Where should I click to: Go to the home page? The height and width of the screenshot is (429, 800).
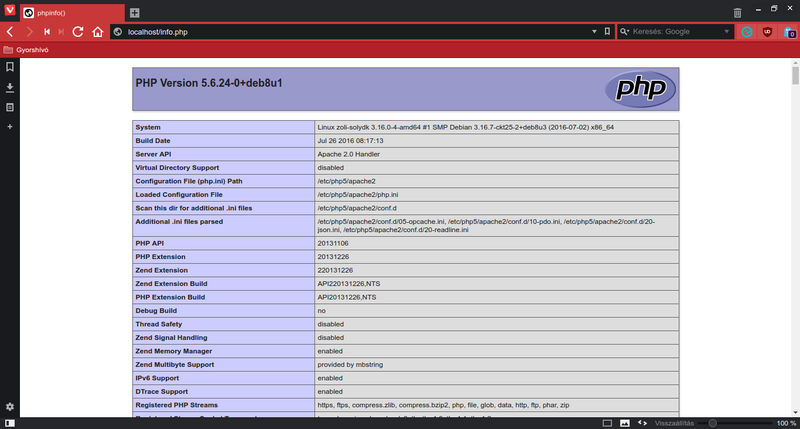tap(97, 32)
